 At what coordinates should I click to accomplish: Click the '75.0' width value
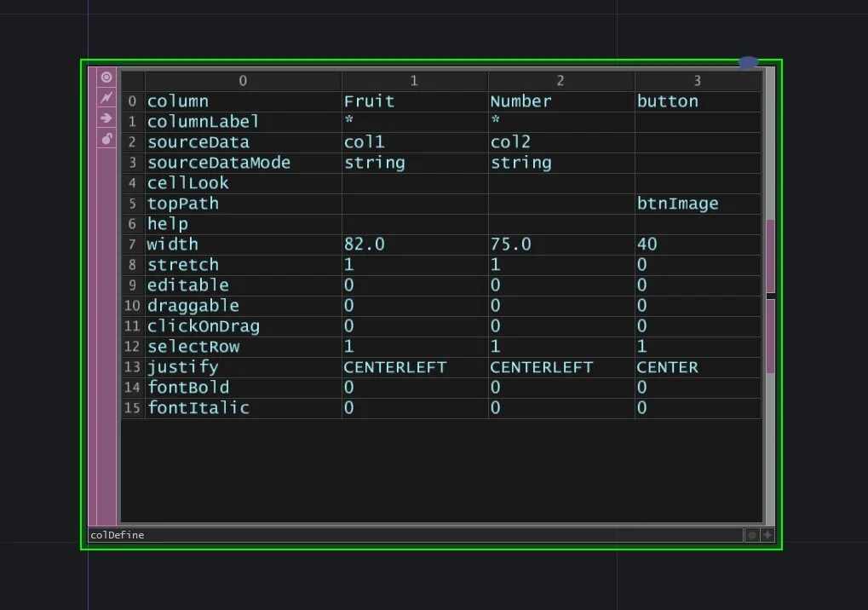coord(560,245)
